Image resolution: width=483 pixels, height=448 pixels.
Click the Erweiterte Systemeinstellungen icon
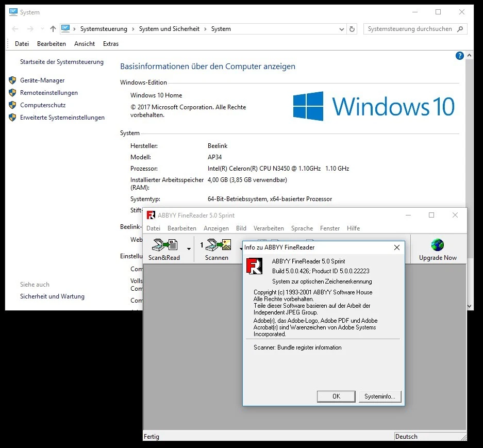13,118
